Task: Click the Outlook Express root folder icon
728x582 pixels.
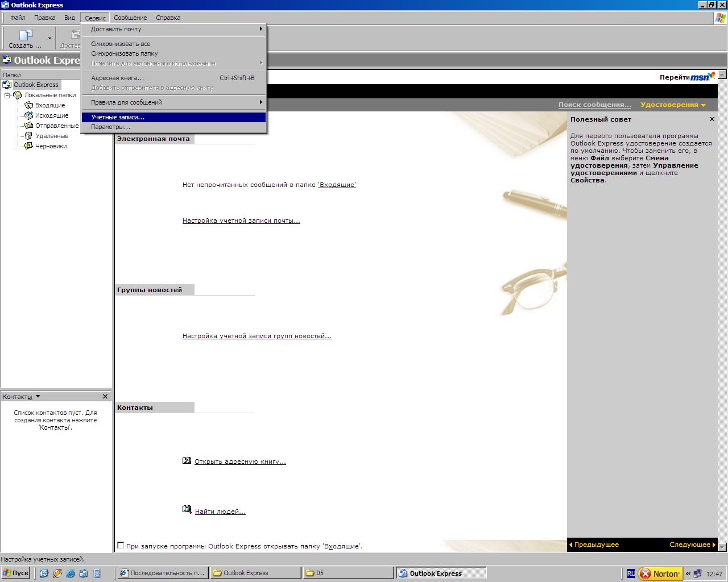Action: pyautogui.click(x=7, y=85)
